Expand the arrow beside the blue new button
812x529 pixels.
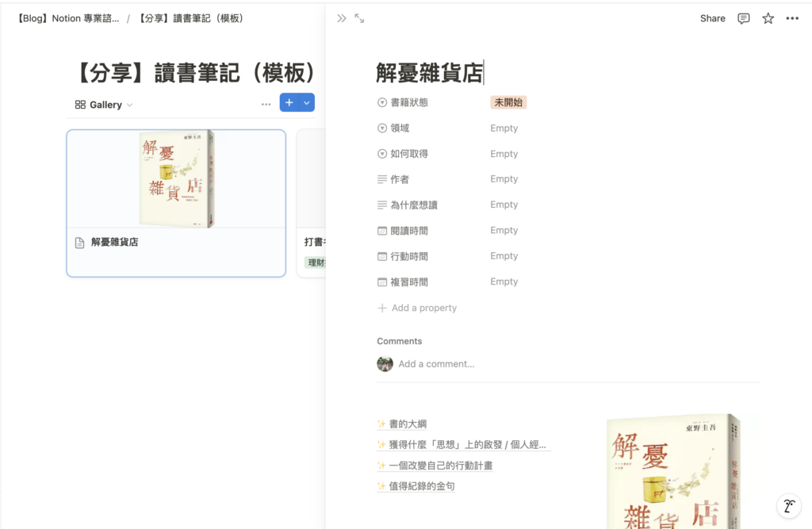[x=307, y=103]
